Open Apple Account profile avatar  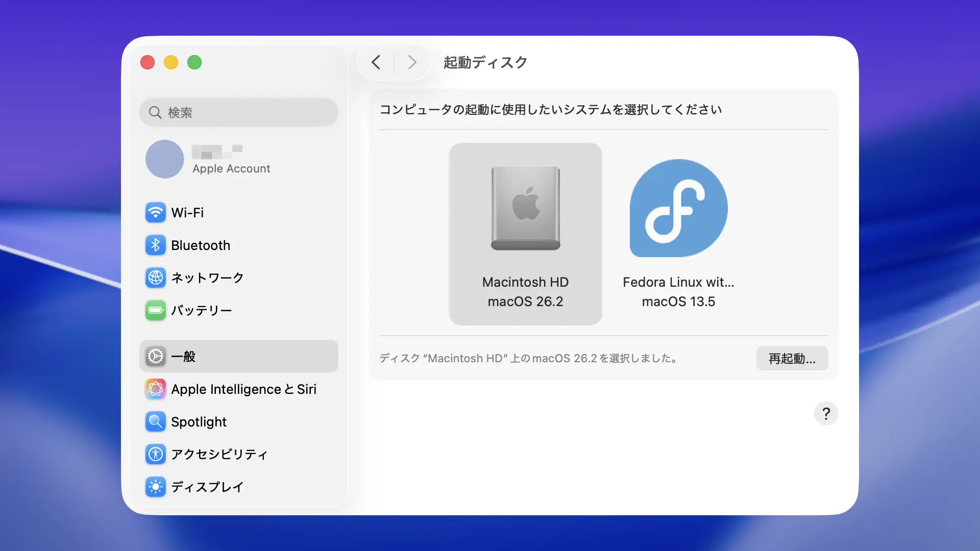pyautogui.click(x=164, y=159)
